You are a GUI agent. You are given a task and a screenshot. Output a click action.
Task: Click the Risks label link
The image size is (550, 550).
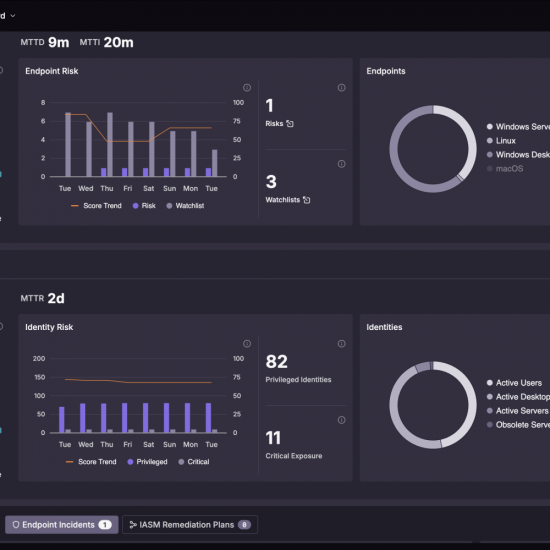(x=274, y=123)
